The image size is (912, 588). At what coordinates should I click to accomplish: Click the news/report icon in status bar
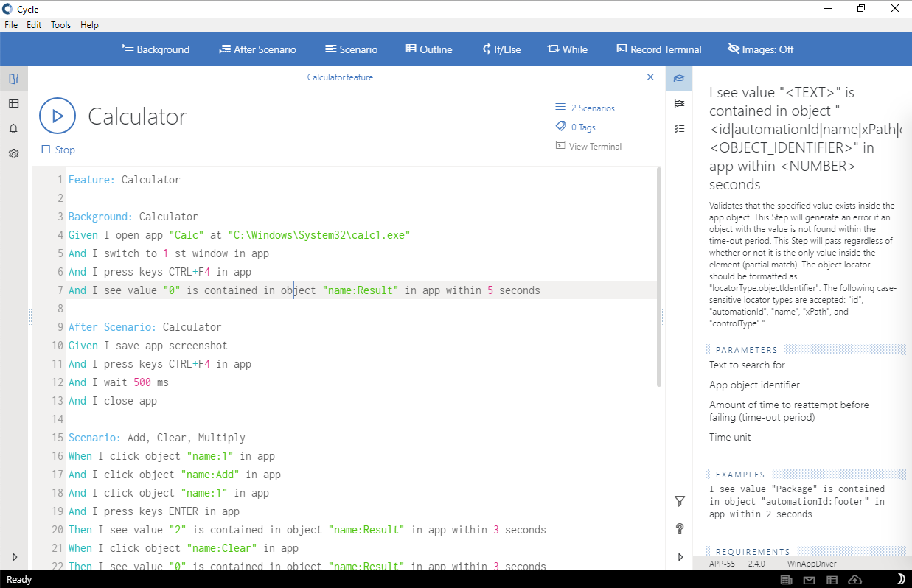(x=786, y=580)
